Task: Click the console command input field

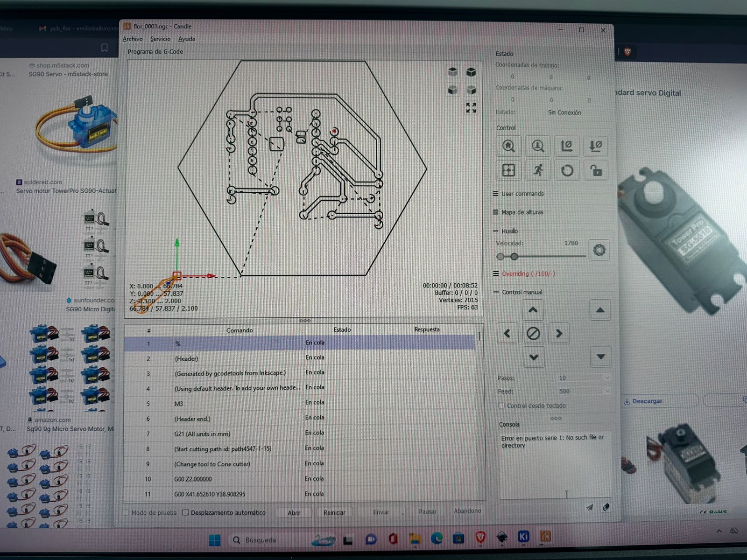Action: [x=541, y=508]
